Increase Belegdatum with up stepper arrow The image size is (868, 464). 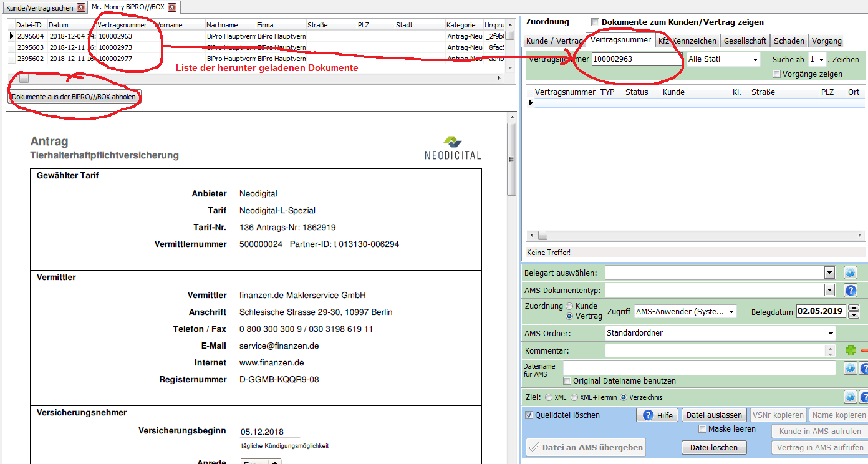click(x=854, y=307)
